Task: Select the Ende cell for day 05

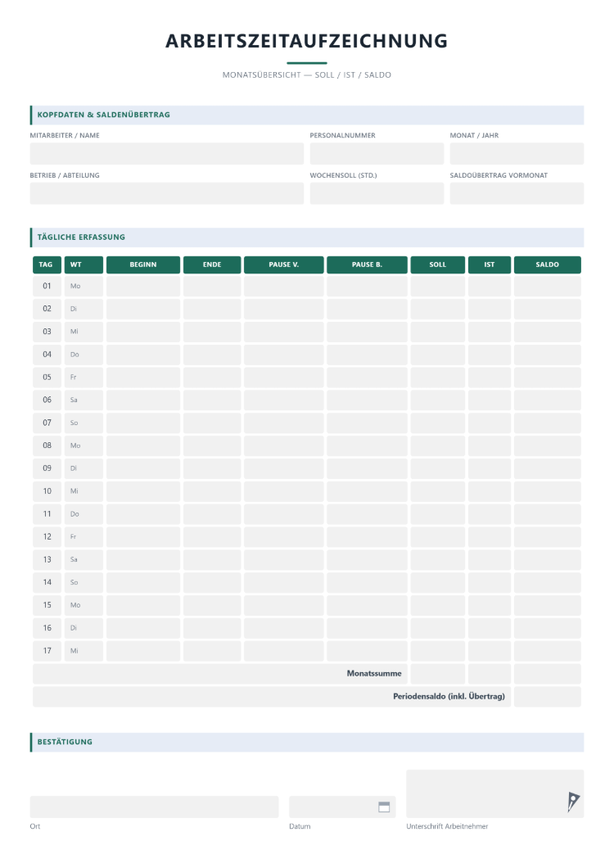Action: pyautogui.click(x=212, y=377)
